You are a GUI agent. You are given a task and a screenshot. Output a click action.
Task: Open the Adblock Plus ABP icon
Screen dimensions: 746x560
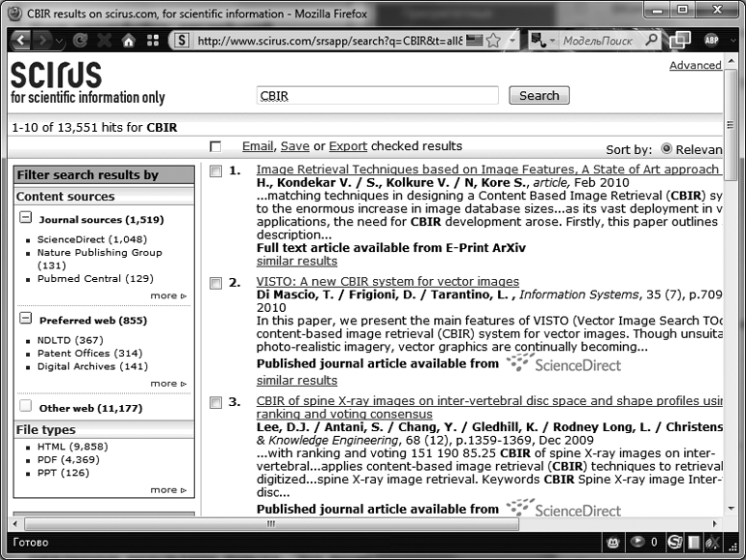coord(712,41)
